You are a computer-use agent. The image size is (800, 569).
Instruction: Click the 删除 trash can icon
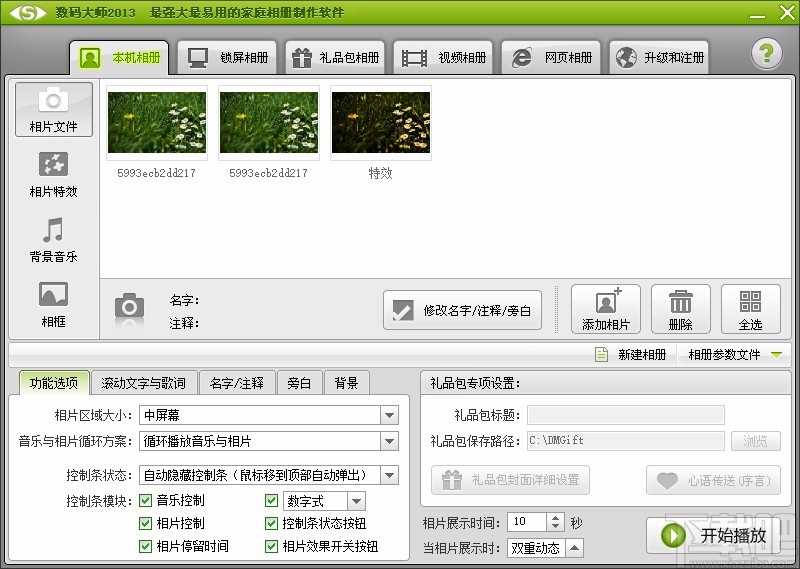click(x=680, y=309)
